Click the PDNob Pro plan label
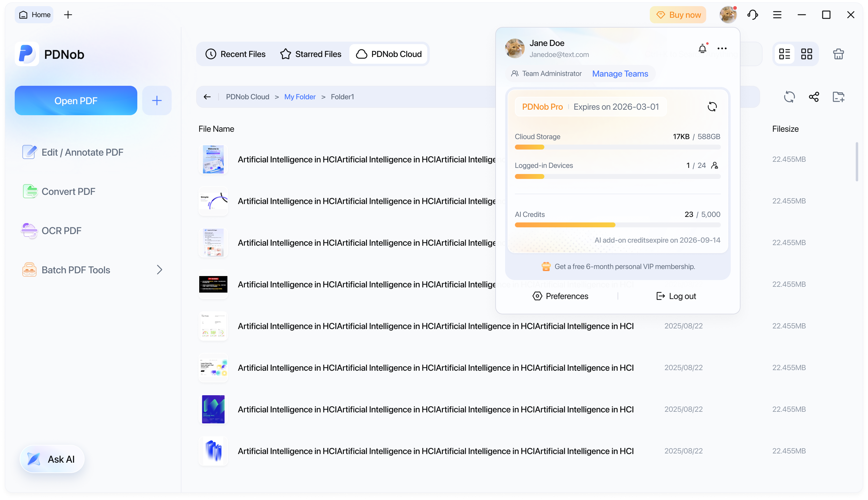Viewport: 868px width, 500px height. [x=542, y=107]
